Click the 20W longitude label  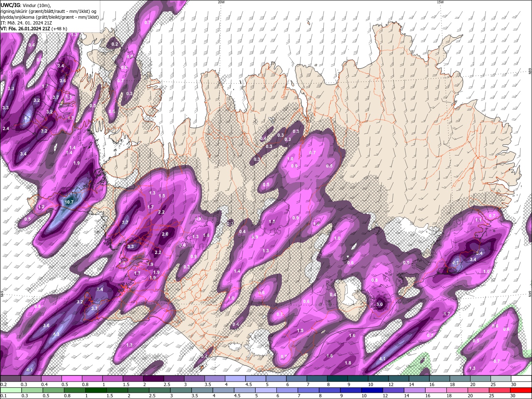click(x=221, y=2)
